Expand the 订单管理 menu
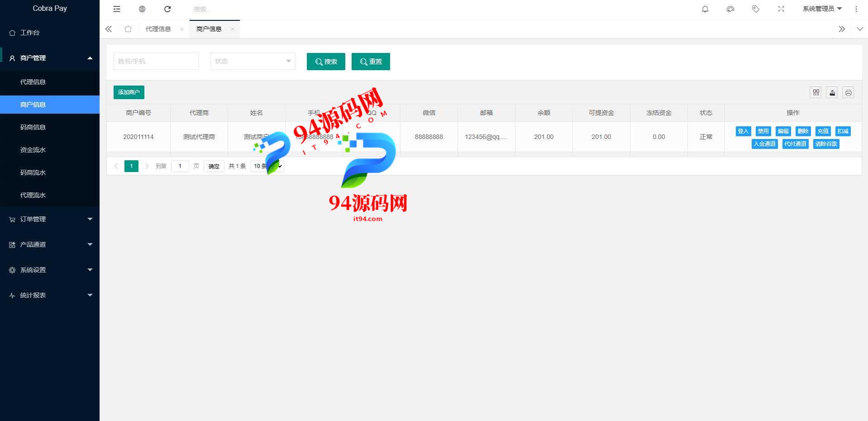Image resolution: width=868 pixels, height=421 pixels. coord(50,219)
